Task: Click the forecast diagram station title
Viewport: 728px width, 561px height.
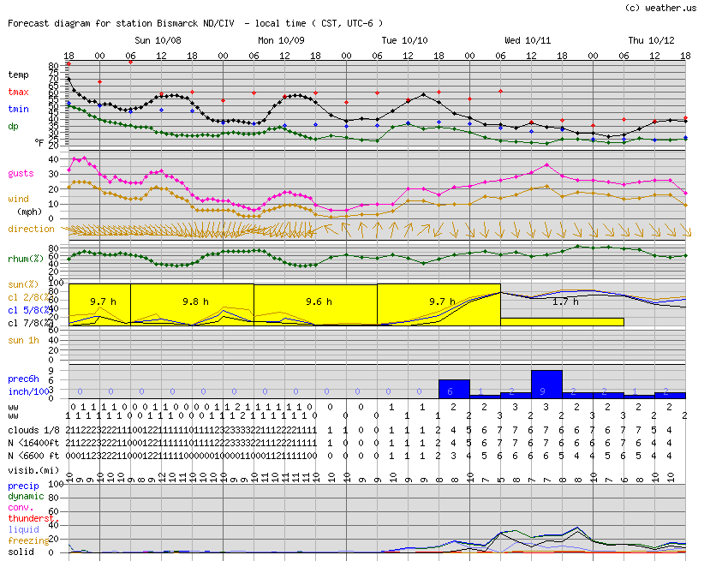Action: pyautogui.click(x=195, y=23)
